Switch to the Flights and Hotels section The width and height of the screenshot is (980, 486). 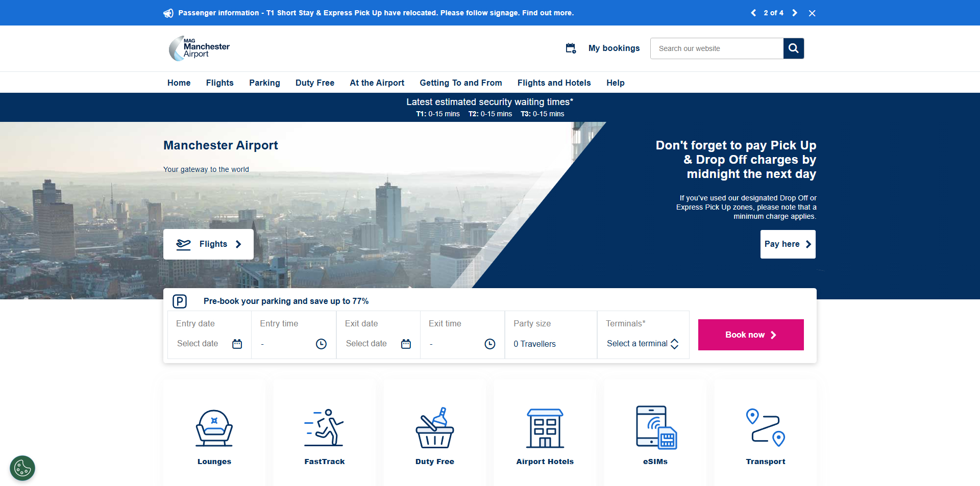pos(554,83)
